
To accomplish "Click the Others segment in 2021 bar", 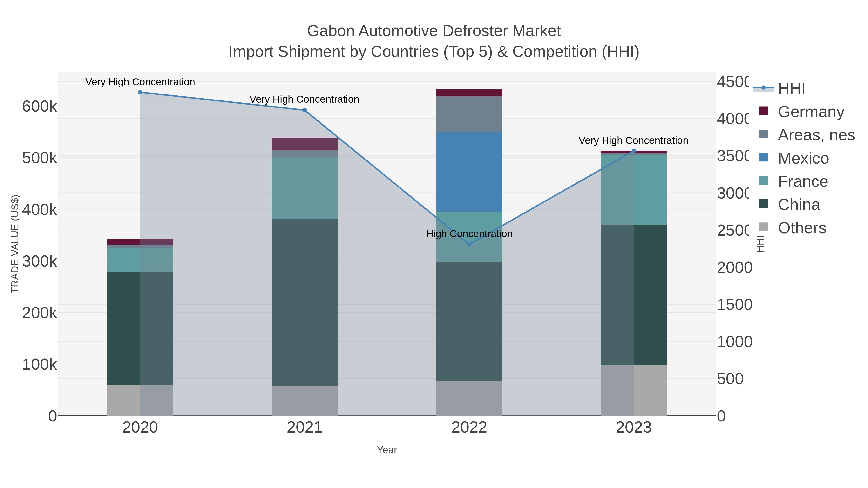I will click(x=305, y=401).
